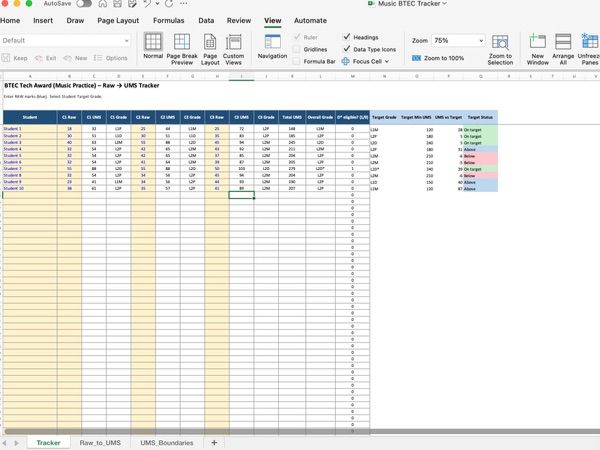Switch to the Formulas ribbon tab

168,21
